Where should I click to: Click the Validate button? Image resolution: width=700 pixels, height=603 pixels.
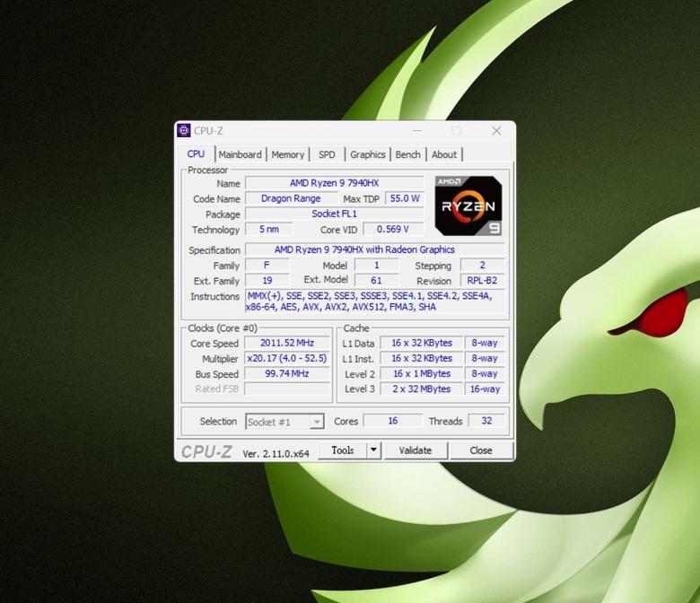[x=416, y=450]
